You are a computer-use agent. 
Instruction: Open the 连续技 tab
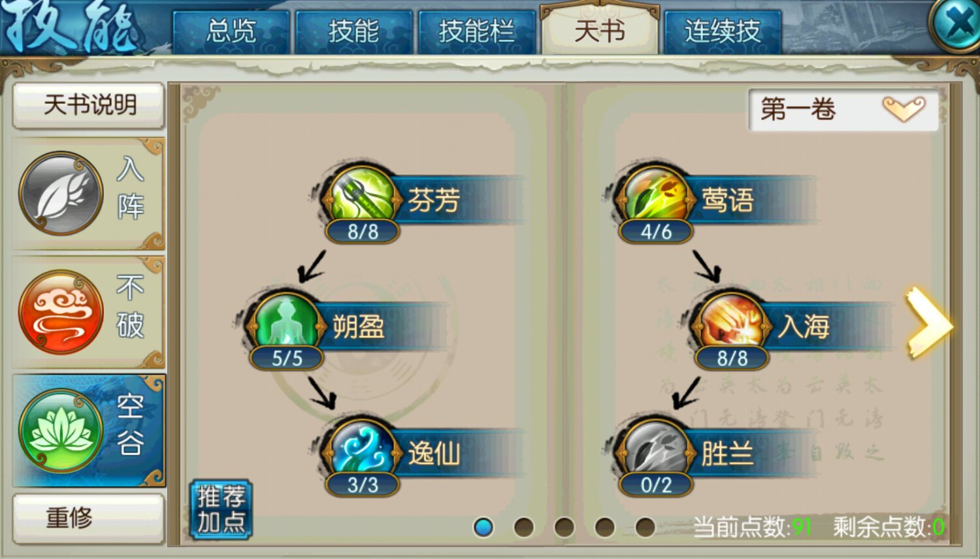[722, 31]
